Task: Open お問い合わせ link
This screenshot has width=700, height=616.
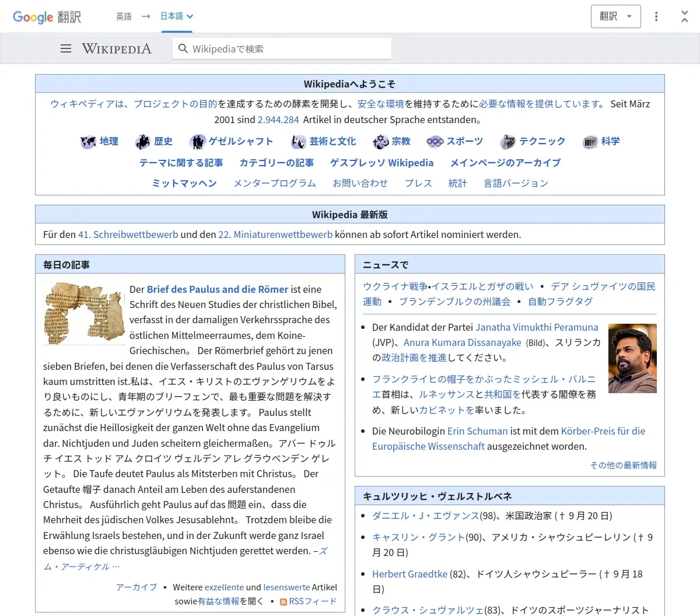Action: pyautogui.click(x=360, y=183)
